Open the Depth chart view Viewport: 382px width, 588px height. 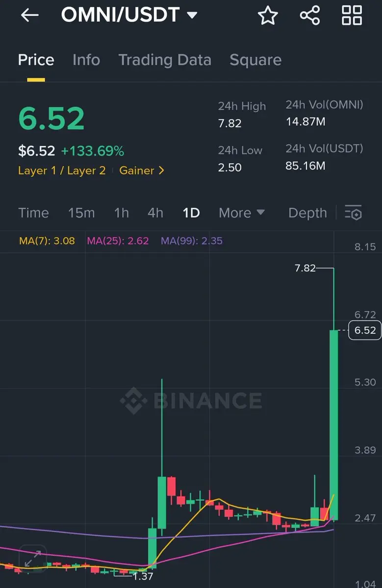(x=307, y=213)
